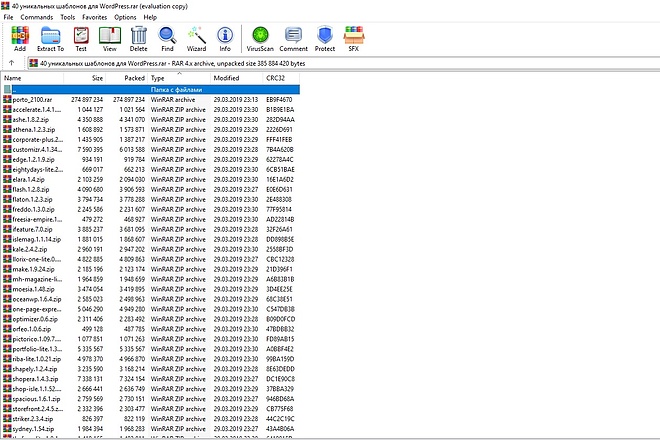
Task: Open the Options menu
Action: pos(125,17)
